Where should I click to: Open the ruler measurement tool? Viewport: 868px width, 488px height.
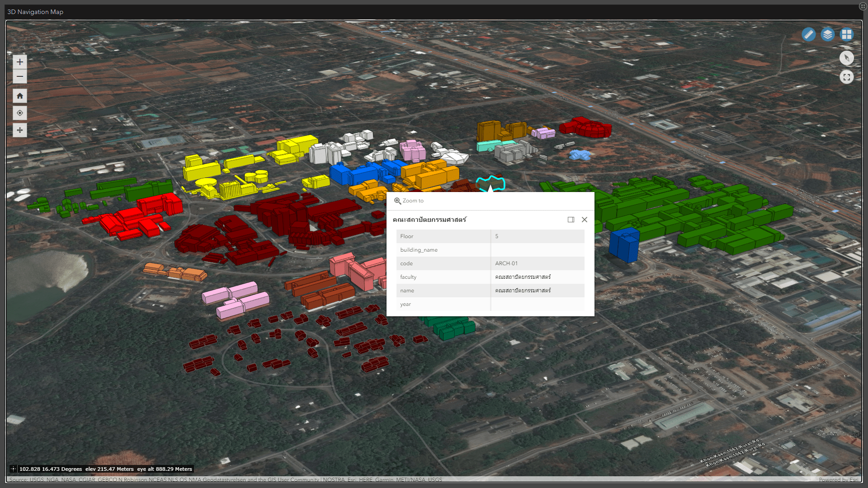808,34
